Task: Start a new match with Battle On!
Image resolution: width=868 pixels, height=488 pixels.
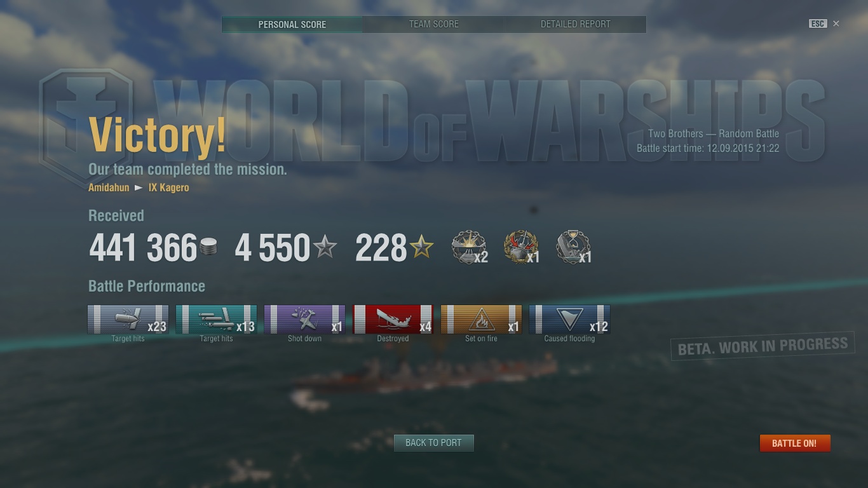Action: click(795, 443)
